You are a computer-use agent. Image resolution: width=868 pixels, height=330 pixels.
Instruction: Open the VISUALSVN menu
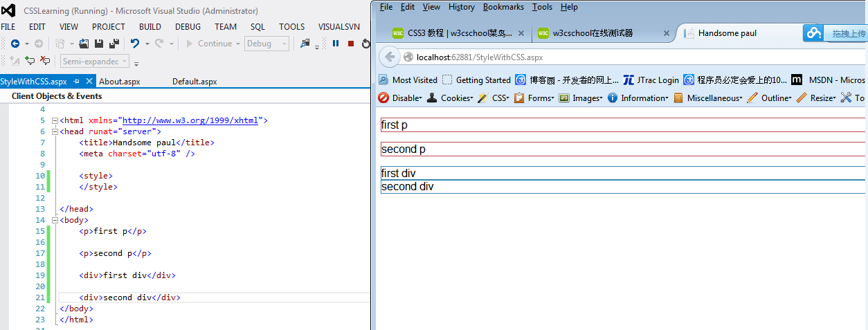[339, 27]
